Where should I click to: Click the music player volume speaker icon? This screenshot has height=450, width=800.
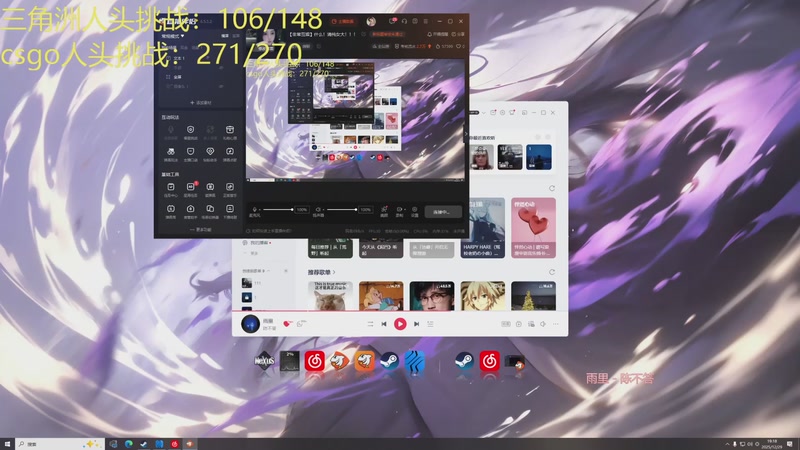tap(543, 324)
